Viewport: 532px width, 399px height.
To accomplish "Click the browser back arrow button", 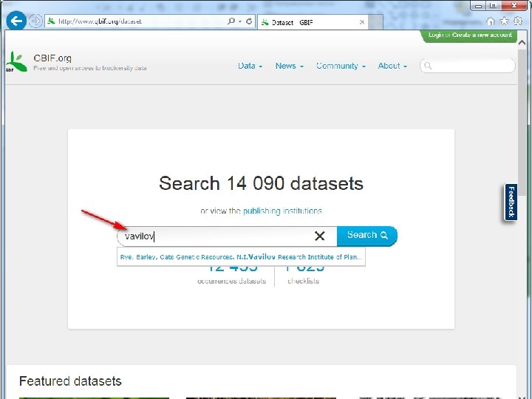I will click(x=16, y=21).
